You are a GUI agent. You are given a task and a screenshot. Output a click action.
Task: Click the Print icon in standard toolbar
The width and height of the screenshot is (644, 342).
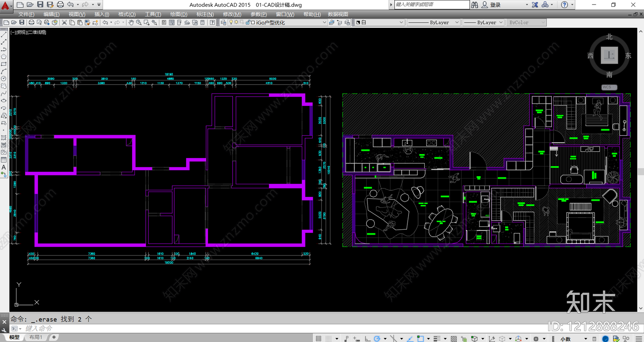coord(31,23)
